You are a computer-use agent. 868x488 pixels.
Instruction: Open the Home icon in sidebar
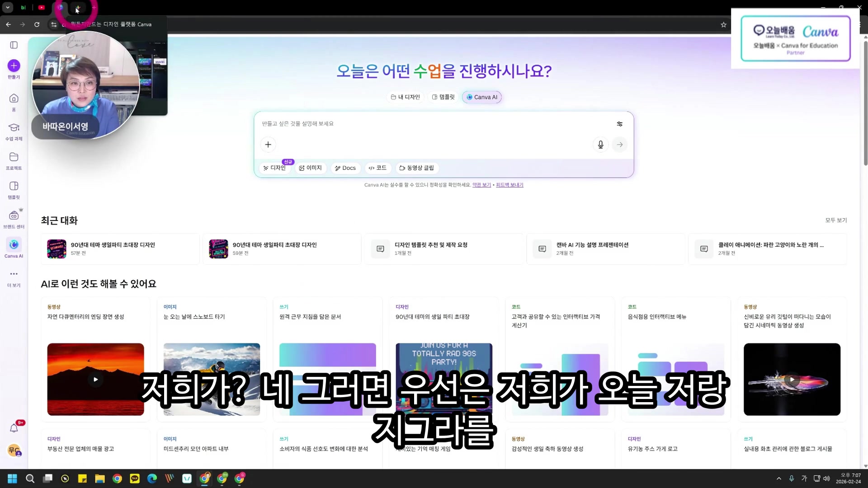coord(14,99)
